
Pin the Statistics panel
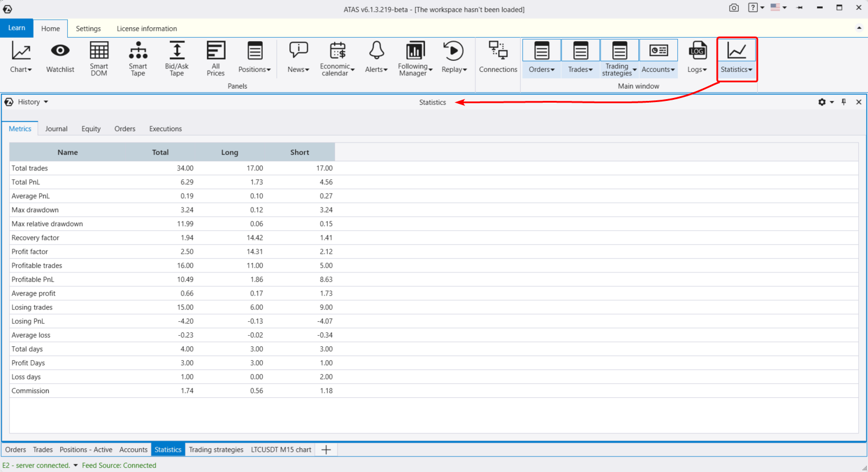[844, 102]
